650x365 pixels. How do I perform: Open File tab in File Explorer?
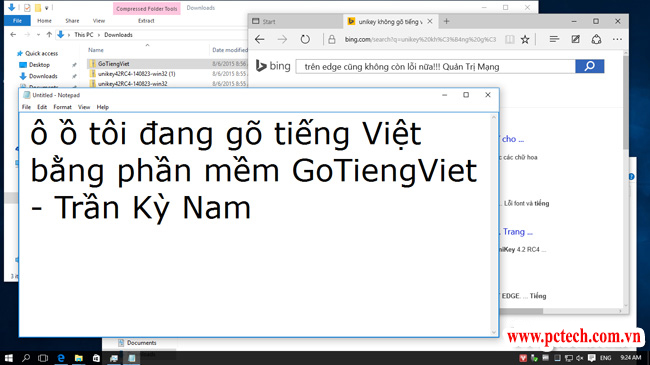click(17, 21)
